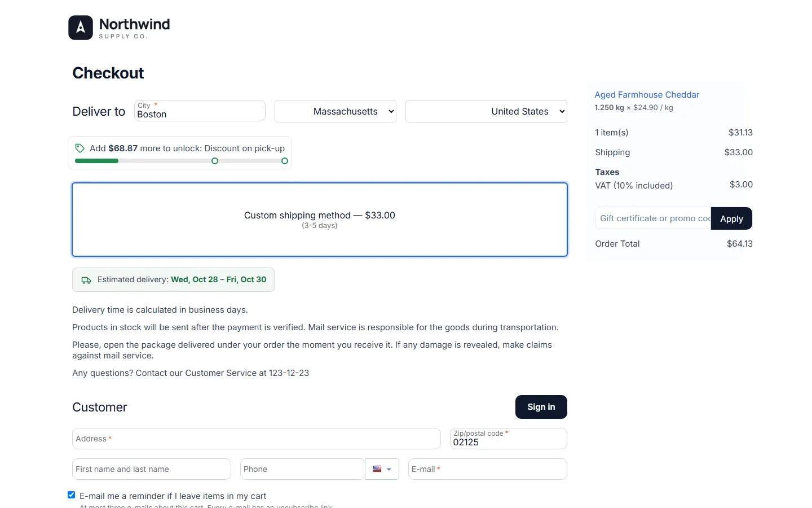Click the VAT amount $3.00
Screen dimensions: 812x508
(741, 185)
